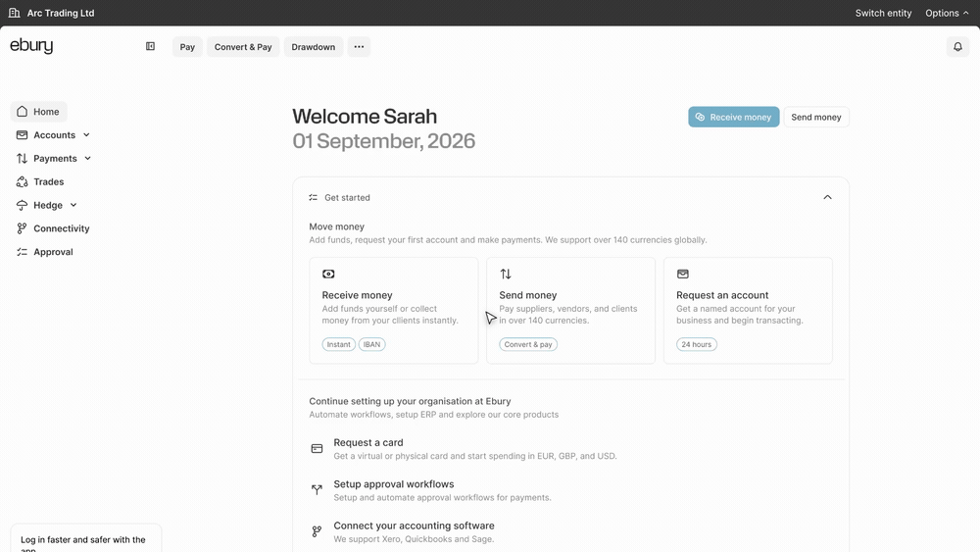
Task: Click the Convert & pay tag
Action: click(528, 344)
